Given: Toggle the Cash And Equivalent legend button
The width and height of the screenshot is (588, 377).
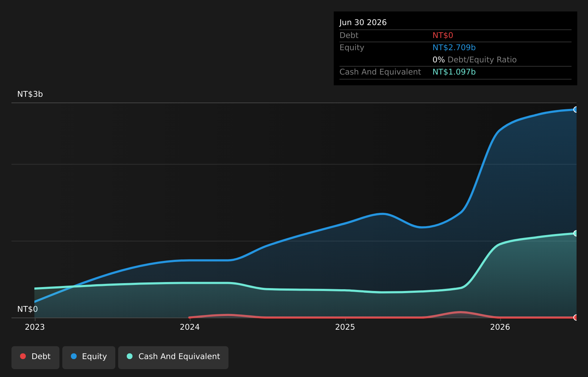Looking at the screenshot, I should [x=173, y=358].
